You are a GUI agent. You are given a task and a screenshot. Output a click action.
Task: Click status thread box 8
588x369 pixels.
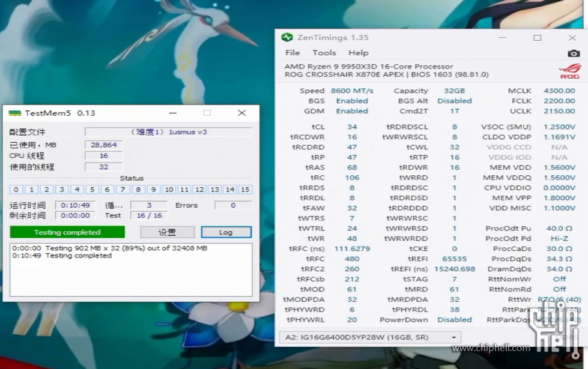click(138, 190)
